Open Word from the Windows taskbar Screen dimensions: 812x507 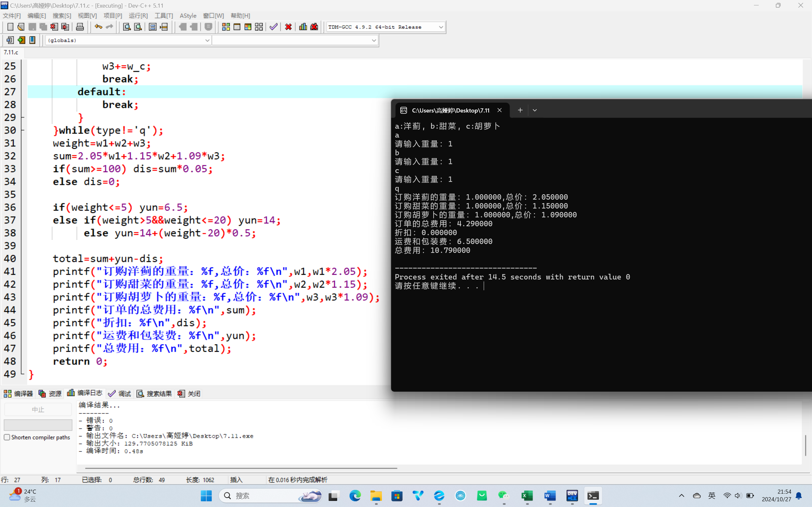[x=550, y=496]
